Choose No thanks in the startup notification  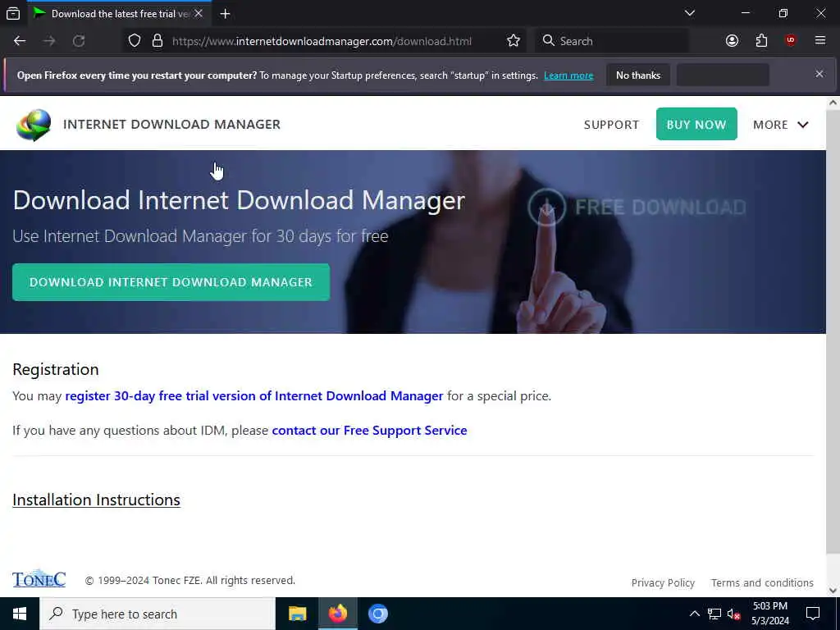(x=638, y=75)
